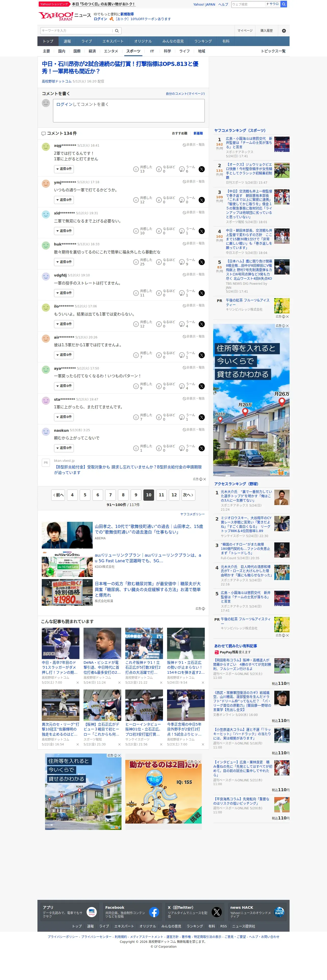Click うーん icon on air's comment
The image size is (327, 980).
pyautogui.click(x=182, y=355)
